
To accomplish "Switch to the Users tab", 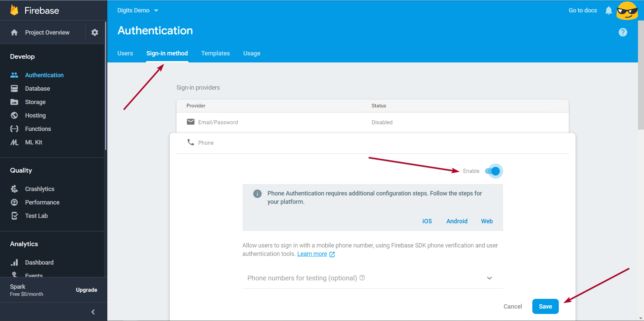I will pos(125,53).
